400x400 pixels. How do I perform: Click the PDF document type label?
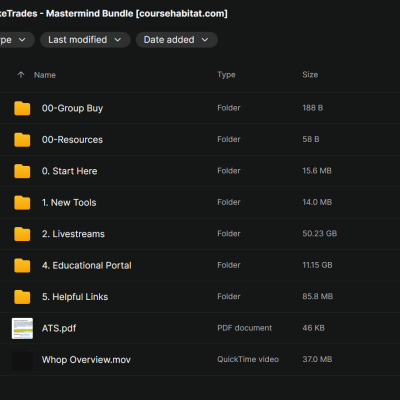click(x=245, y=328)
